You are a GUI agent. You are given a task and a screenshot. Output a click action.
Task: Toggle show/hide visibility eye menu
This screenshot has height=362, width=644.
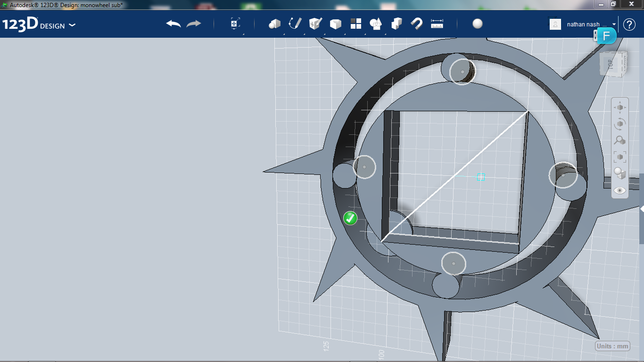point(619,190)
